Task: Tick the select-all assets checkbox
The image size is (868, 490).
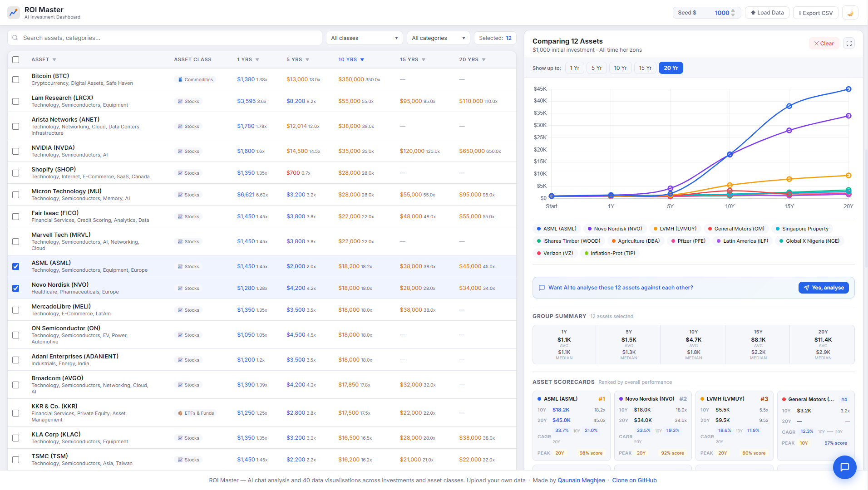Action: point(16,60)
